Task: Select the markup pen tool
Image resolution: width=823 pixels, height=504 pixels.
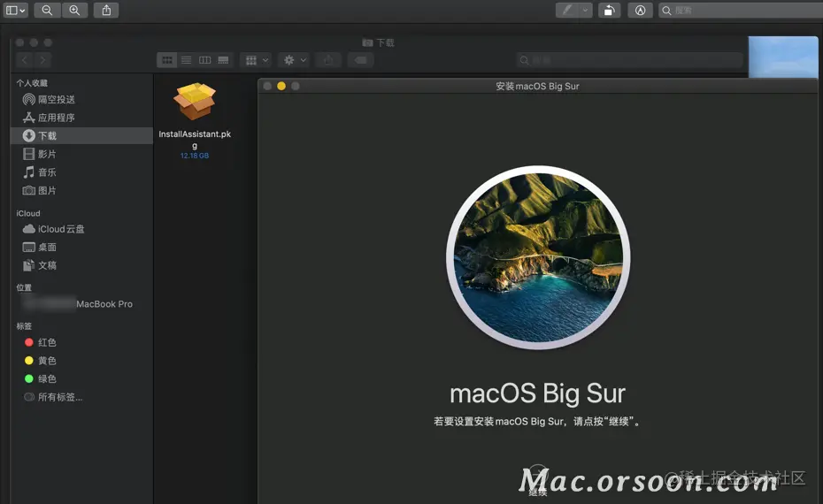Action: [x=567, y=10]
